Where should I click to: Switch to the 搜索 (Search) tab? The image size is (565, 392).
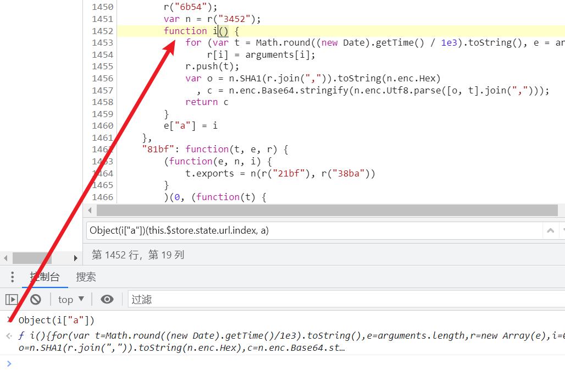[x=85, y=277]
